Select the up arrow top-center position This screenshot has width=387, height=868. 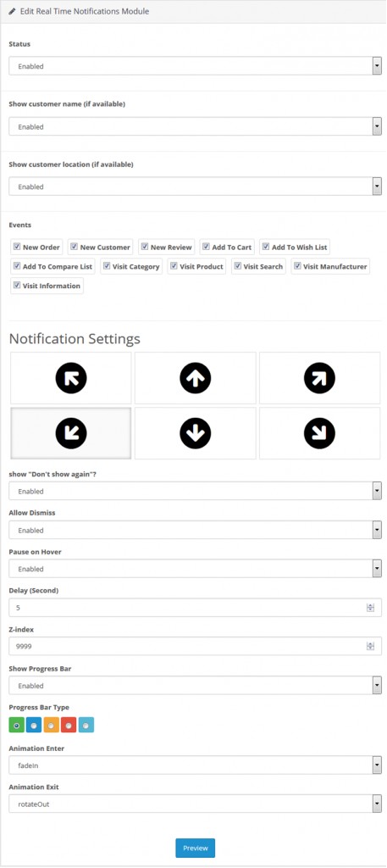(195, 378)
